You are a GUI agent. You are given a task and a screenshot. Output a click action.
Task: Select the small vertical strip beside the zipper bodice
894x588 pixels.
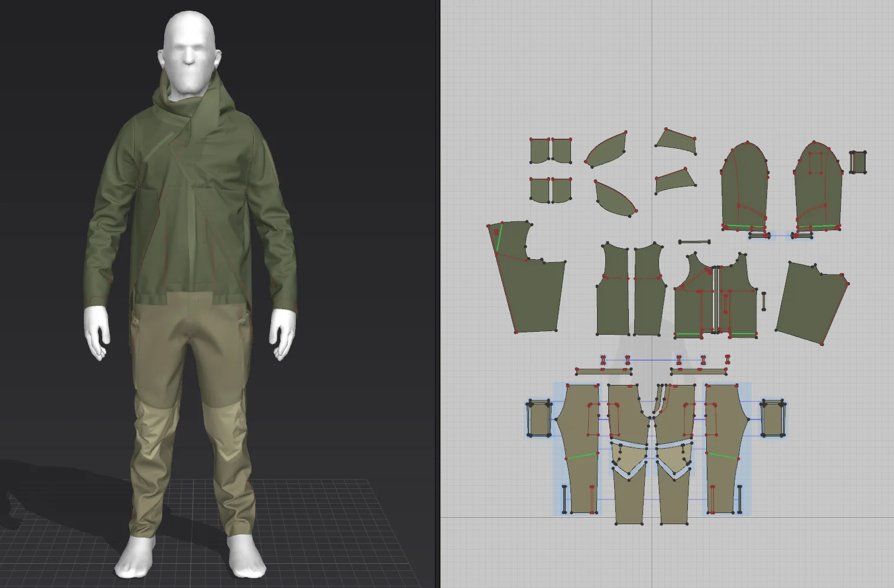coord(764,301)
